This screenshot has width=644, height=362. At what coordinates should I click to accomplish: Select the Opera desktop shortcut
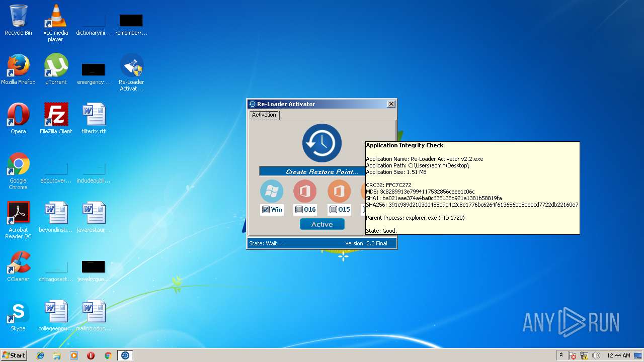tap(18, 119)
